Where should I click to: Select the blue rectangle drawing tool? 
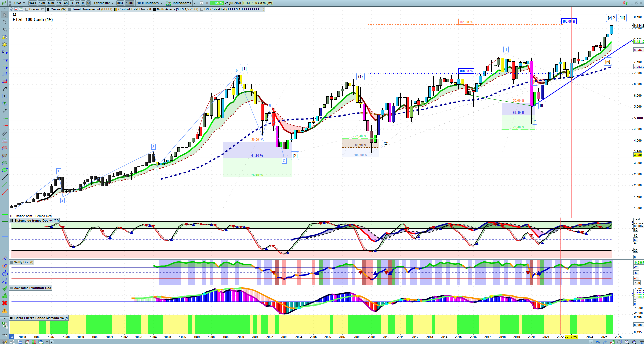click(x=5, y=74)
